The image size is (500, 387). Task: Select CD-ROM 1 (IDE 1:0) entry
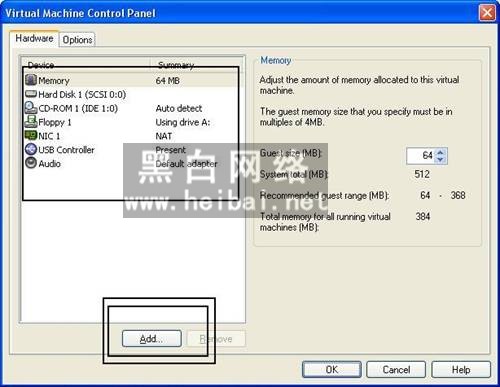click(78, 109)
